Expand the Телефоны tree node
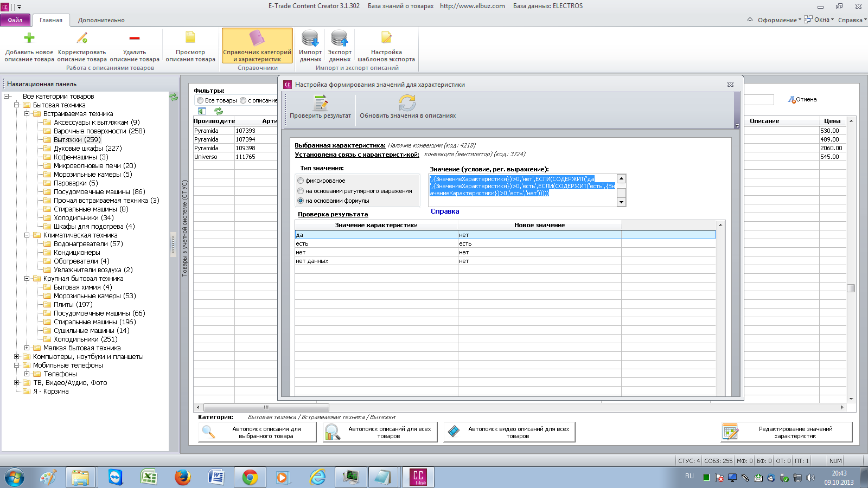 (x=27, y=374)
